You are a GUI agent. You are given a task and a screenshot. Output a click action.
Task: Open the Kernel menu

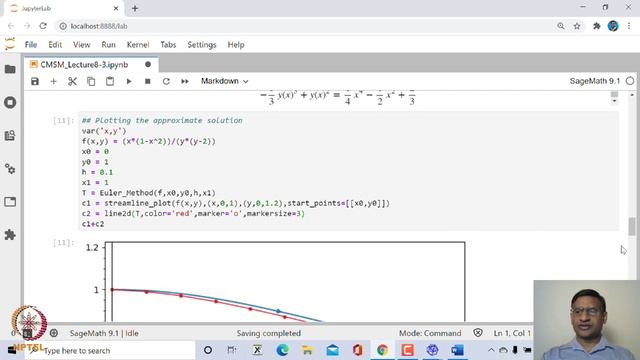click(x=138, y=45)
